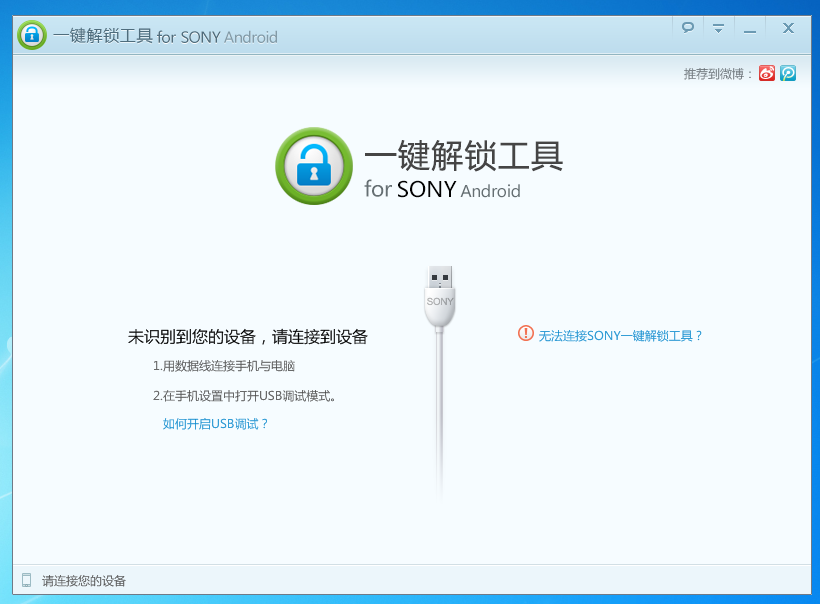Open link 如何开启USB调试？
Viewport: 820px width, 604px height.
click(215, 424)
